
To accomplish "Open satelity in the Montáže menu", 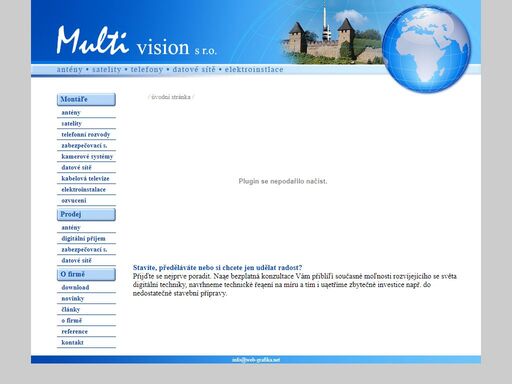I will [71, 124].
